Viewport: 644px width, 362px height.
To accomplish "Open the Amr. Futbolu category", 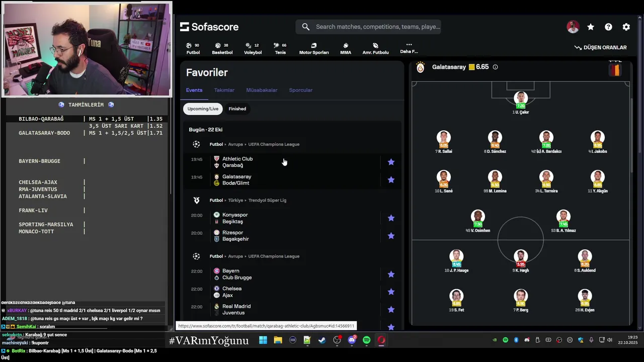I will [375, 48].
